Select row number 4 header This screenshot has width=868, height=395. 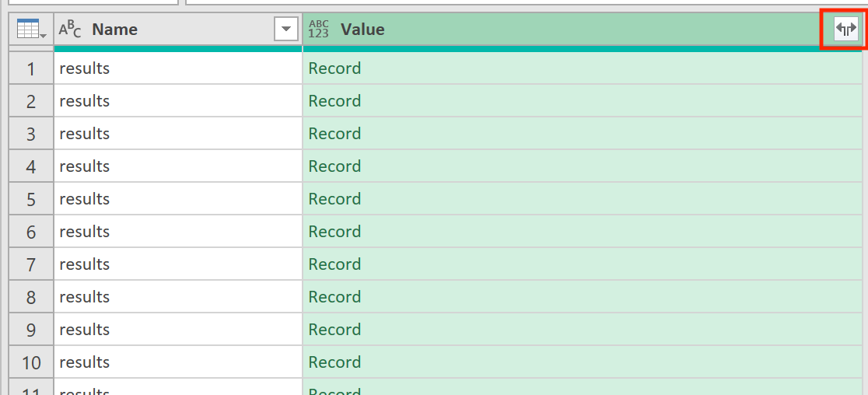point(31,166)
